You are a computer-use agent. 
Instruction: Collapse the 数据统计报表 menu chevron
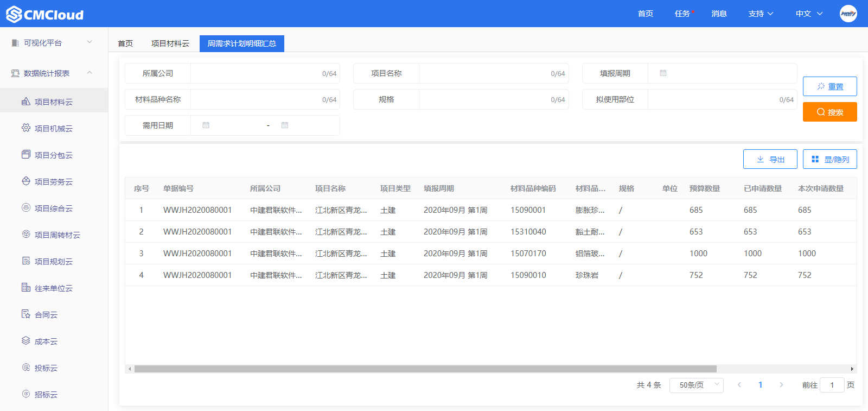pos(90,73)
